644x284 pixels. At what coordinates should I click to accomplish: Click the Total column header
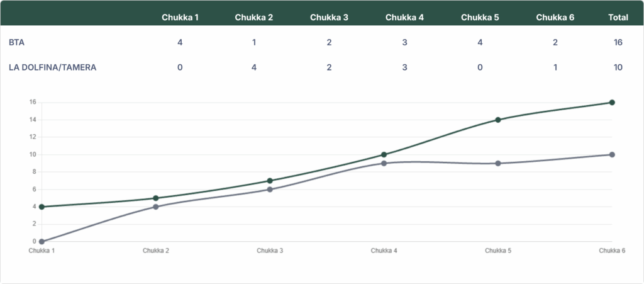coord(618,17)
